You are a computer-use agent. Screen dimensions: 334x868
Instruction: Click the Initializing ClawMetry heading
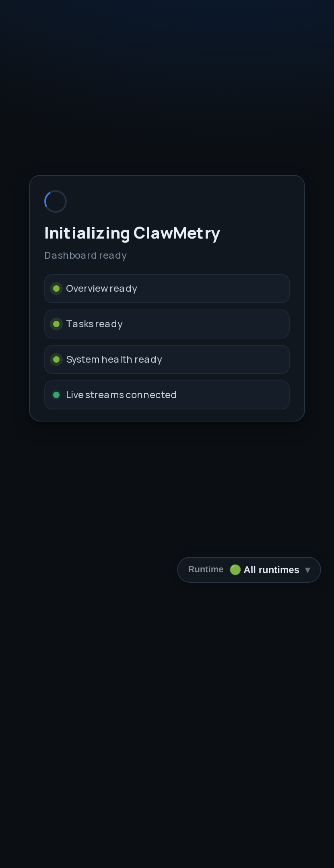132,233
